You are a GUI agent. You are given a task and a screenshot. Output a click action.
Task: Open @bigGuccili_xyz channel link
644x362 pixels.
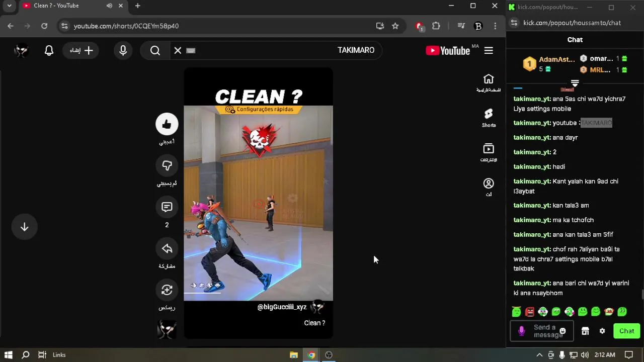point(282,307)
